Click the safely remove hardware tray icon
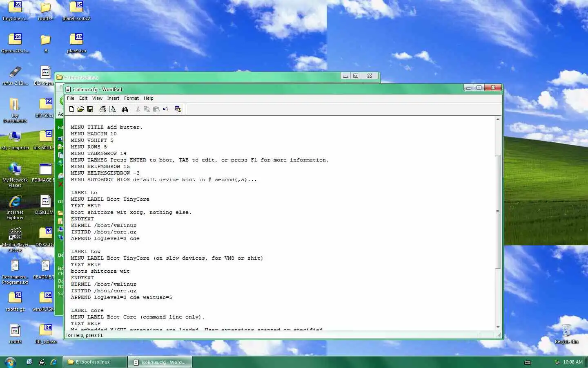The height and width of the screenshot is (368, 588). [x=557, y=362]
